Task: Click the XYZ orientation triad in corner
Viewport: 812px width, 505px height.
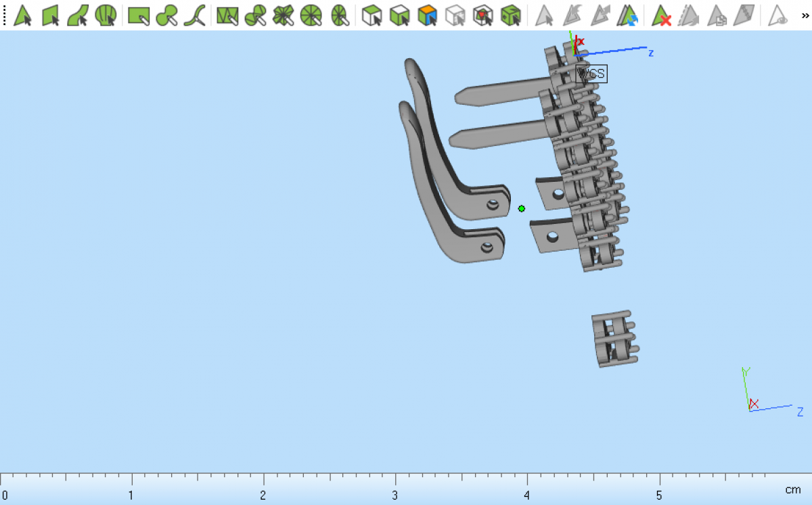Action: [752, 404]
